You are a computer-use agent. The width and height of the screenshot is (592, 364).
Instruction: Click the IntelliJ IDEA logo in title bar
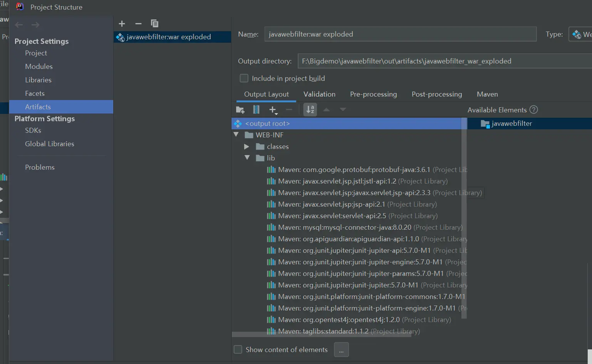click(x=20, y=7)
